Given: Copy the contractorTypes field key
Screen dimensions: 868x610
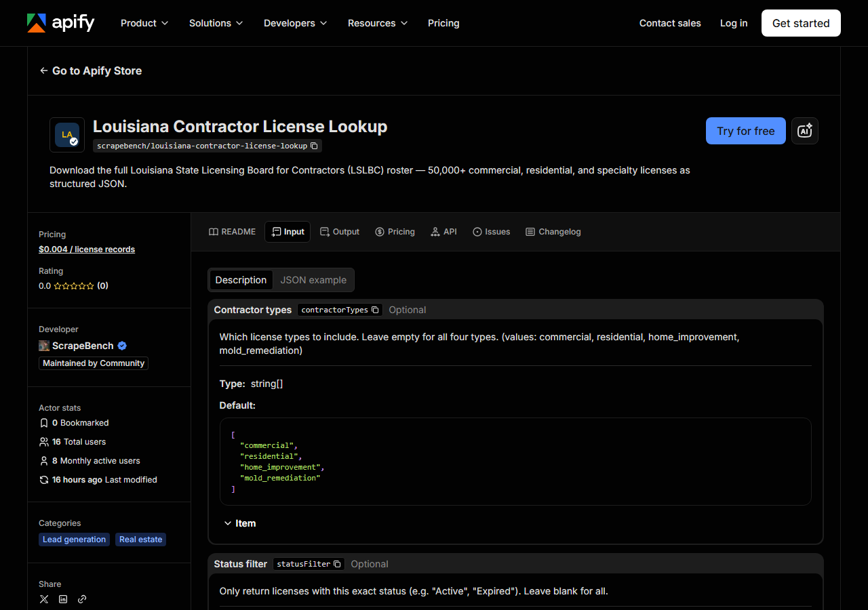Looking at the screenshot, I should pyautogui.click(x=375, y=310).
